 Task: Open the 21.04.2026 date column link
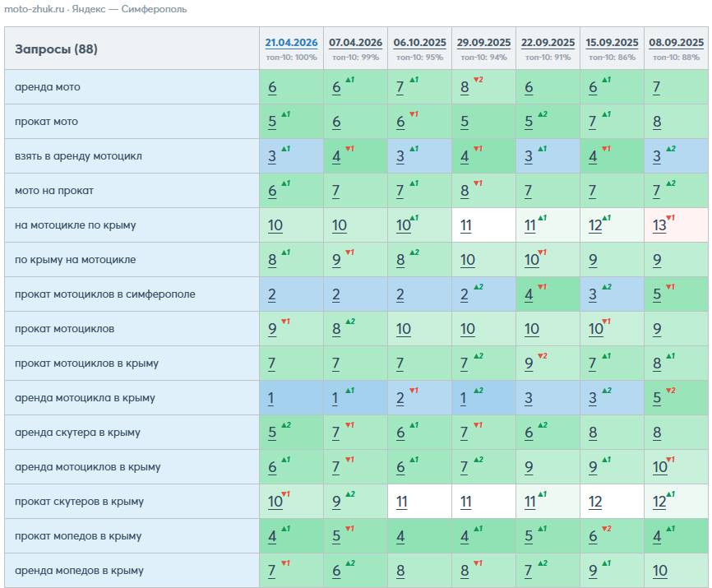291,43
